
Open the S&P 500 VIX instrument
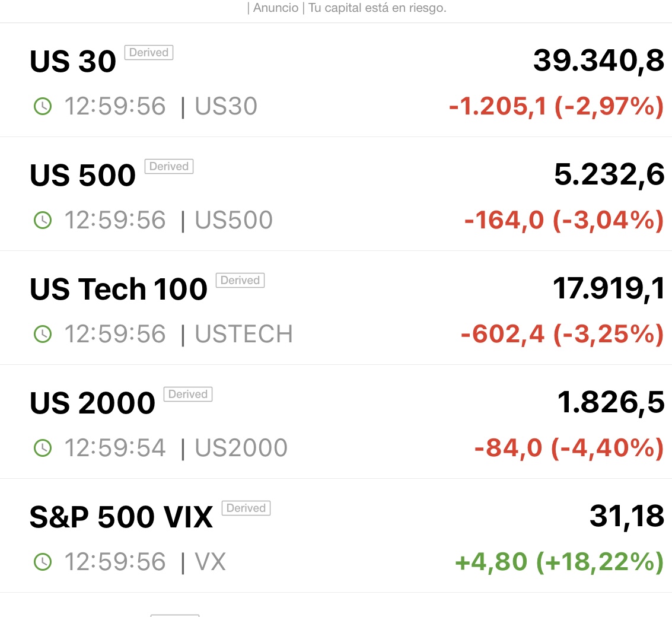tap(121, 517)
